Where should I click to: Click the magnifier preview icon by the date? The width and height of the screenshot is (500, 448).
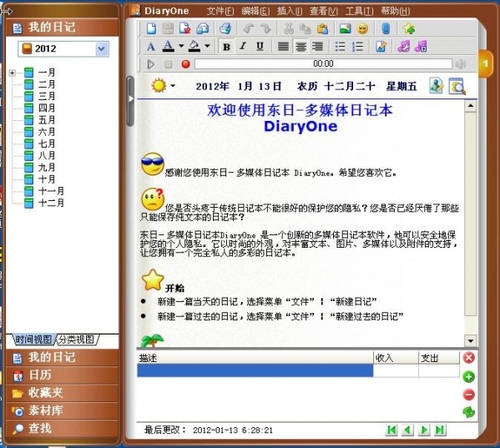[x=457, y=86]
